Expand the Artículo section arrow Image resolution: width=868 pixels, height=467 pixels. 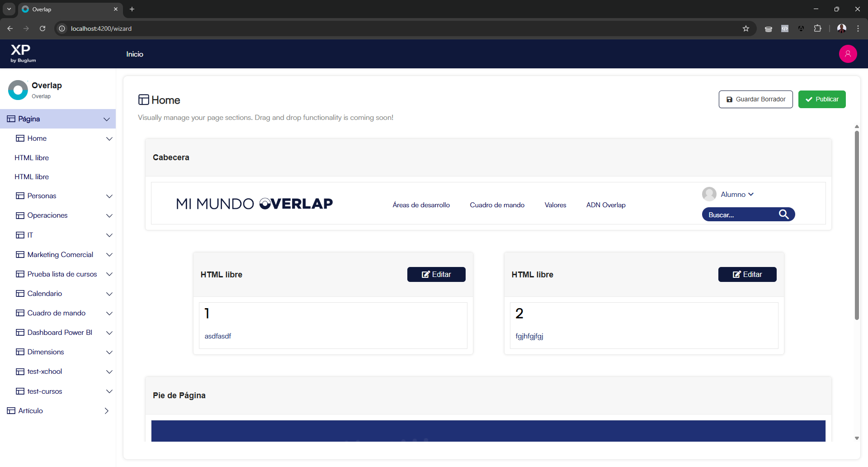107,411
